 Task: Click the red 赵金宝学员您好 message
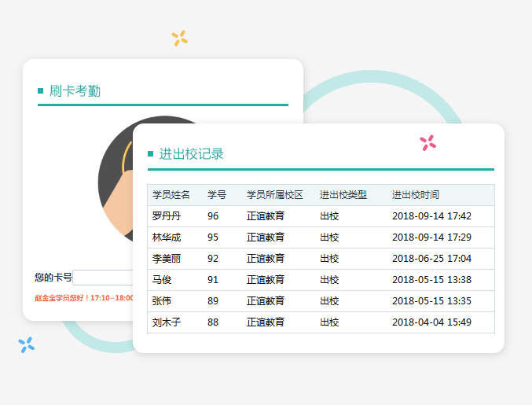pyautogui.click(x=84, y=298)
